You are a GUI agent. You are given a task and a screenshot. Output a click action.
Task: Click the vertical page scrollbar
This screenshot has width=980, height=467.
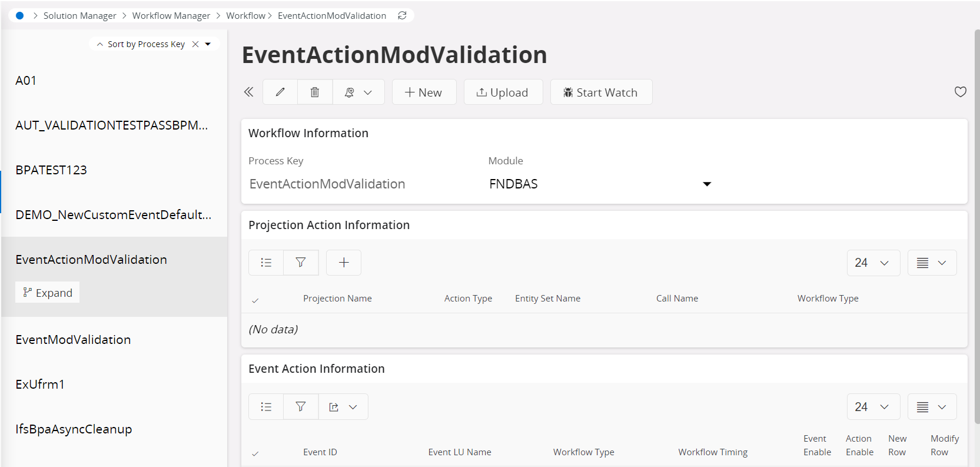point(976,224)
